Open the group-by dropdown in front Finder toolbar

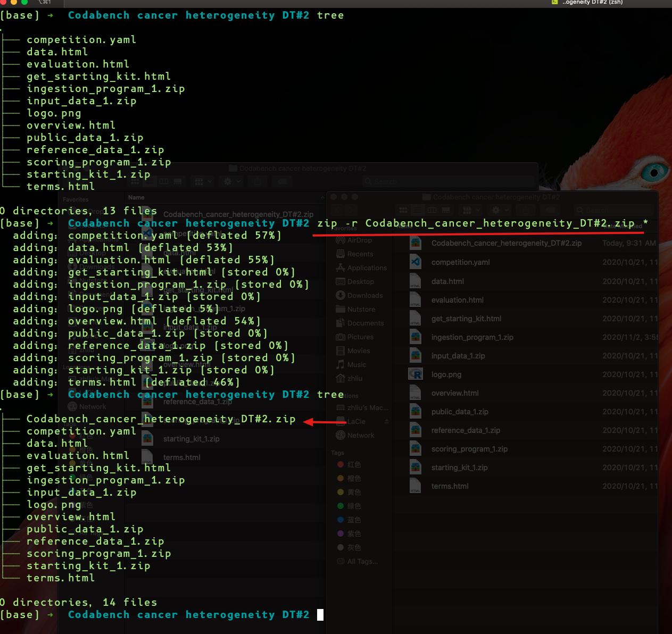471,210
